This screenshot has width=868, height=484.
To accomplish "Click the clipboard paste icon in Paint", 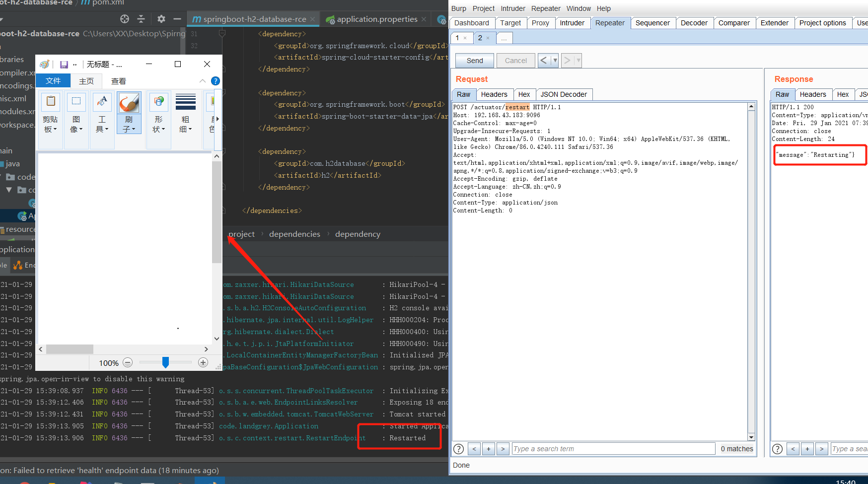I will 51,101.
